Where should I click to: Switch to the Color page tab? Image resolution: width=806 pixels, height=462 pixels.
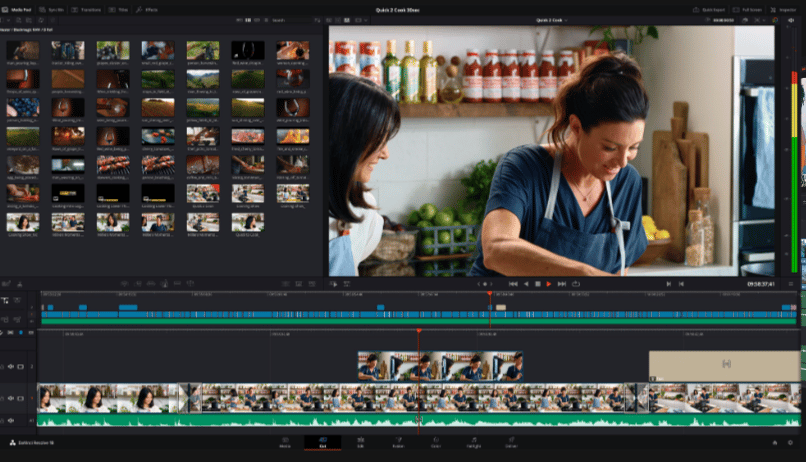[x=435, y=442]
